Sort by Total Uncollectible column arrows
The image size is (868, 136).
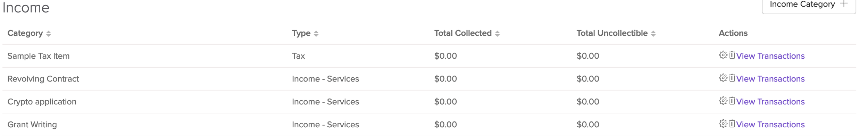click(653, 34)
